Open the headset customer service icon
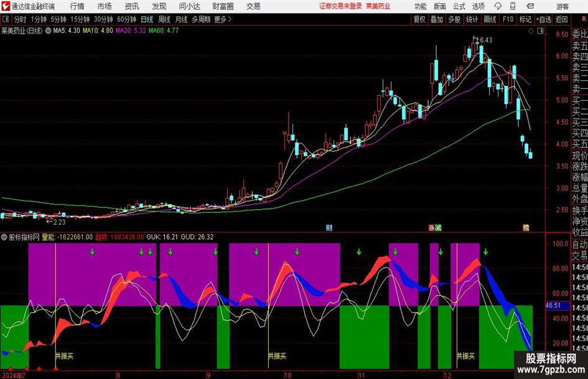The image size is (588, 379). [x=498, y=6]
